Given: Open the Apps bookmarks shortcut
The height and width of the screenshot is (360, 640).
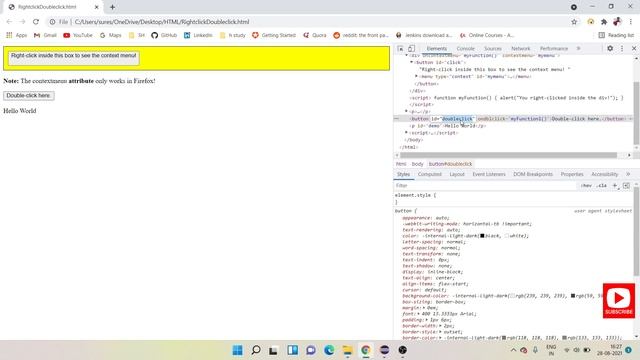Looking at the screenshot, I should point(17,35).
